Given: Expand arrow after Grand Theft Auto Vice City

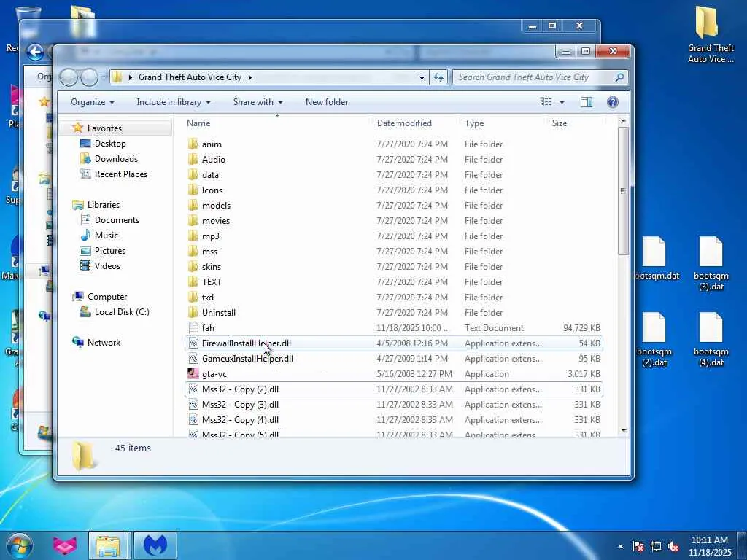Looking at the screenshot, I should click(x=249, y=77).
